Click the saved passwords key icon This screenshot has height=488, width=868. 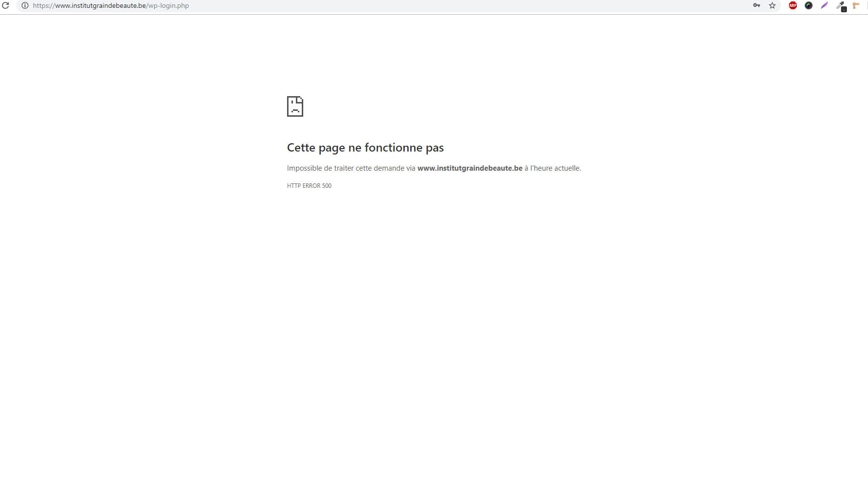tap(757, 5)
